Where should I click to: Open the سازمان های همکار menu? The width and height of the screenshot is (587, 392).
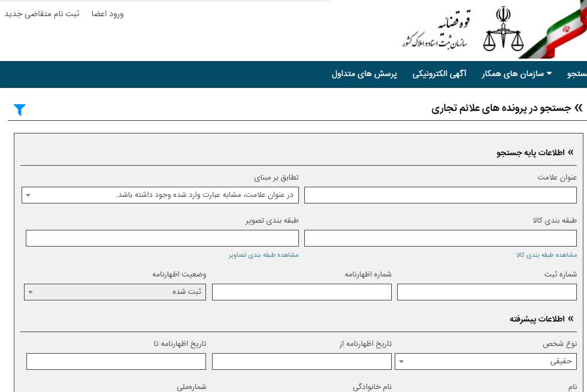[517, 74]
